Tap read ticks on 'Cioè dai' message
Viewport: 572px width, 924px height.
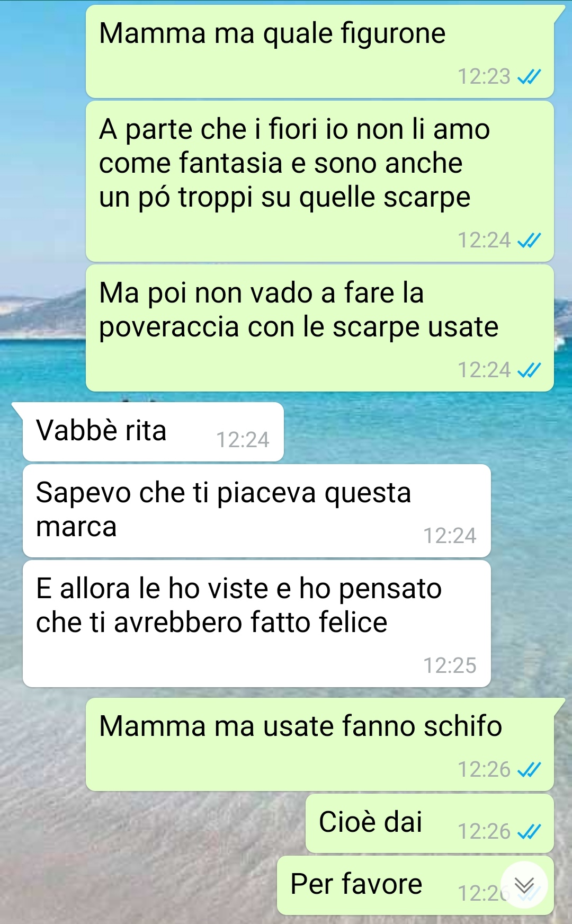529,832
